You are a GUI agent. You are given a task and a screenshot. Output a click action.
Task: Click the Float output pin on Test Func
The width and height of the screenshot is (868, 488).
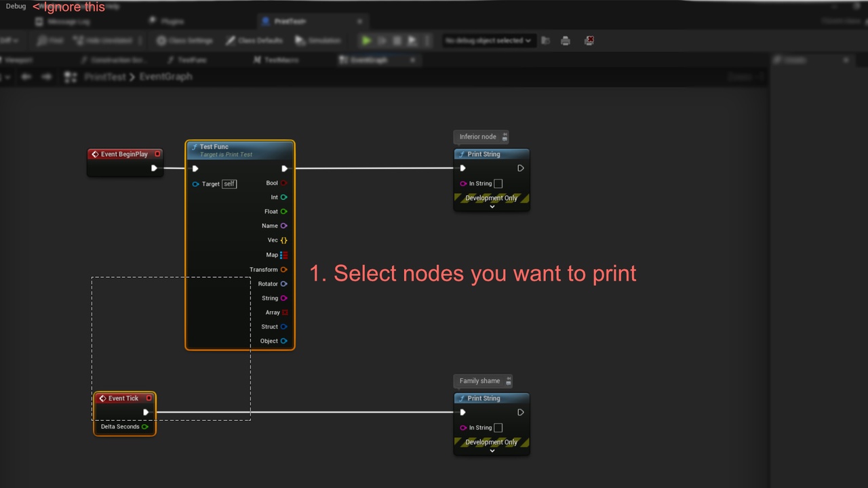tap(284, 211)
